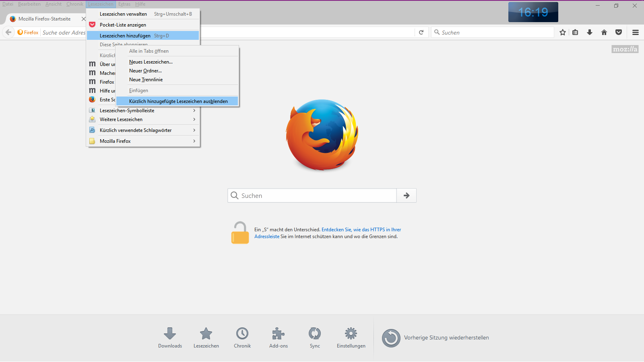Click the reload page icon
This screenshot has width=644, height=362.
pos(421,33)
